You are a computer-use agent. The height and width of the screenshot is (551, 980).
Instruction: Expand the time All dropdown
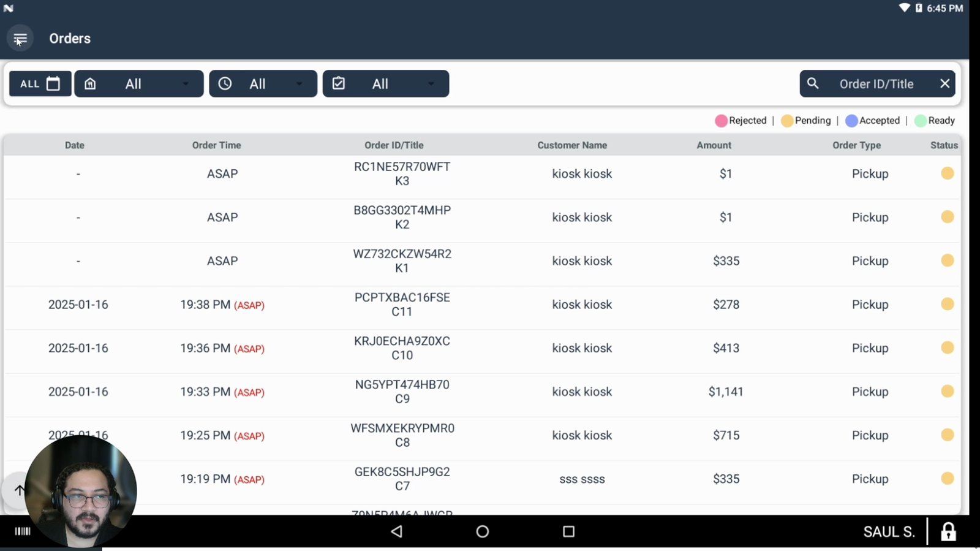pyautogui.click(x=263, y=84)
